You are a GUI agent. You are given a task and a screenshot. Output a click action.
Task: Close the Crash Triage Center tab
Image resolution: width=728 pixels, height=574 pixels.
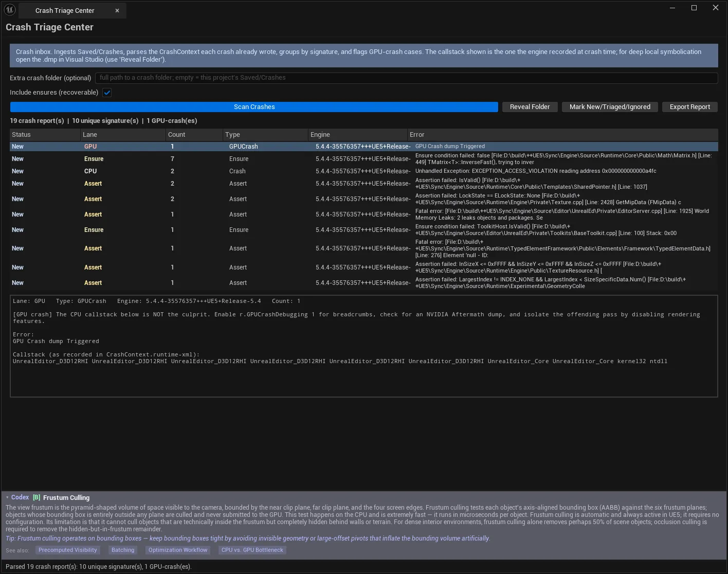117,11
